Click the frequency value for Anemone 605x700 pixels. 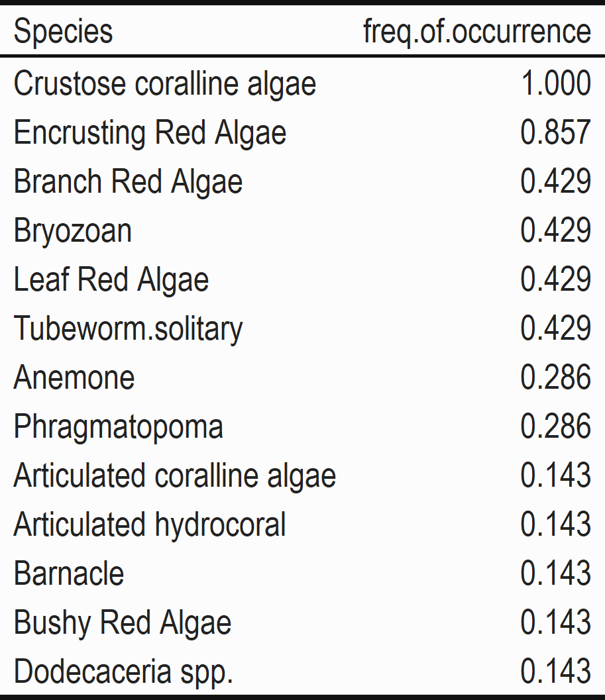point(555,377)
